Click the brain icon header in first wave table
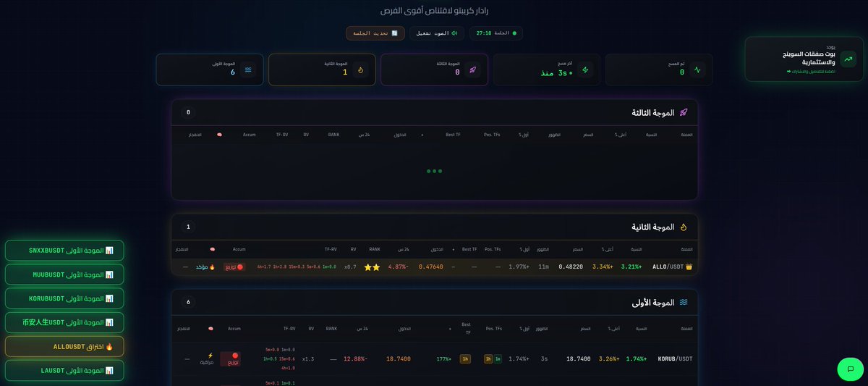 [211, 328]
